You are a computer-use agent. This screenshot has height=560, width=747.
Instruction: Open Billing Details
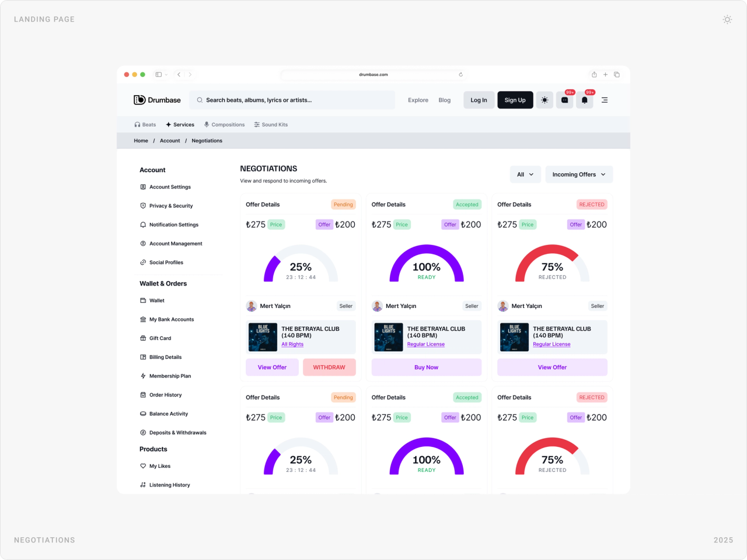pyautogui.click(x=160, y=357)
